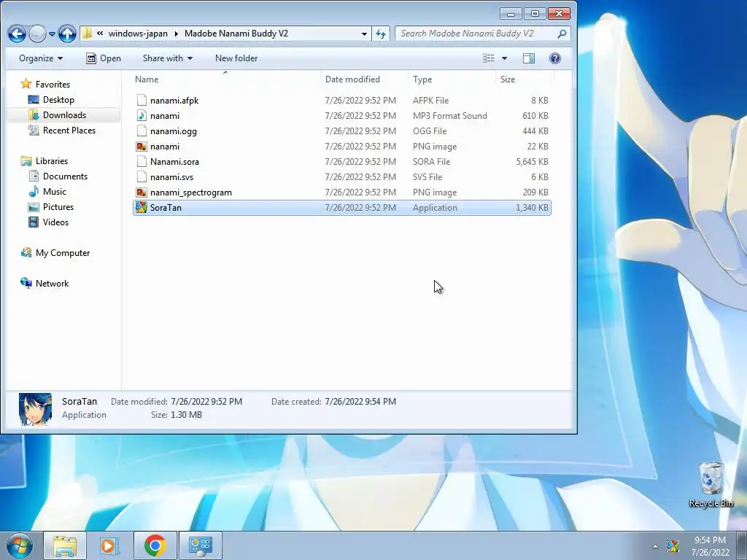The height and width of the screenshot is (560, 747).
Task: Open Recent Places
Action: coord(69,130)
